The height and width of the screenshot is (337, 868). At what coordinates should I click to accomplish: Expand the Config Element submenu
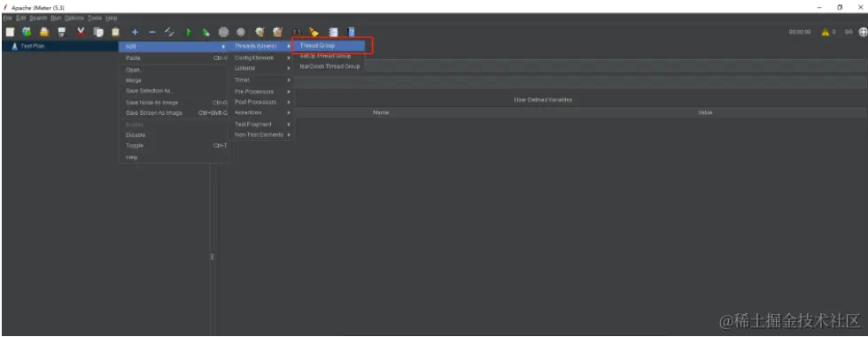click(x=262, y=58)
